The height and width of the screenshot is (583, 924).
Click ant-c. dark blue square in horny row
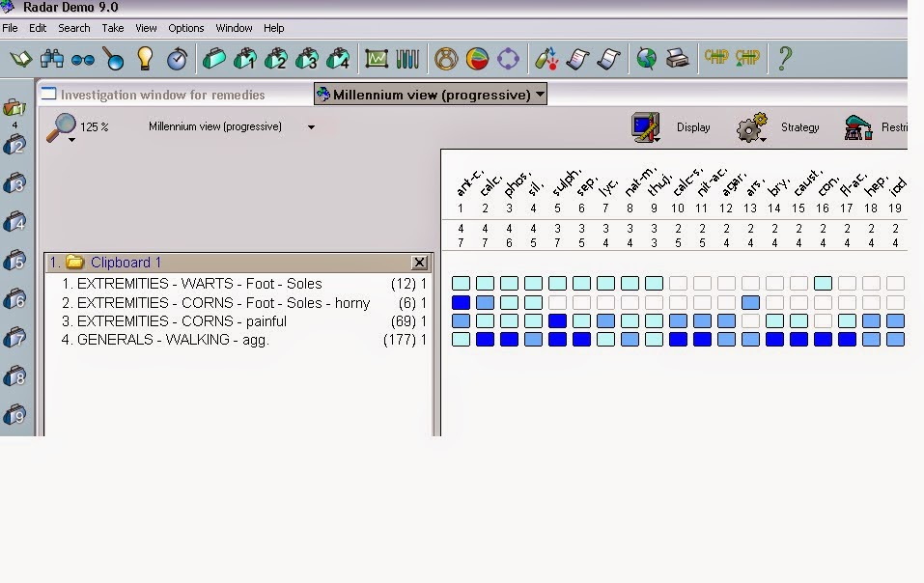[461, 303]
